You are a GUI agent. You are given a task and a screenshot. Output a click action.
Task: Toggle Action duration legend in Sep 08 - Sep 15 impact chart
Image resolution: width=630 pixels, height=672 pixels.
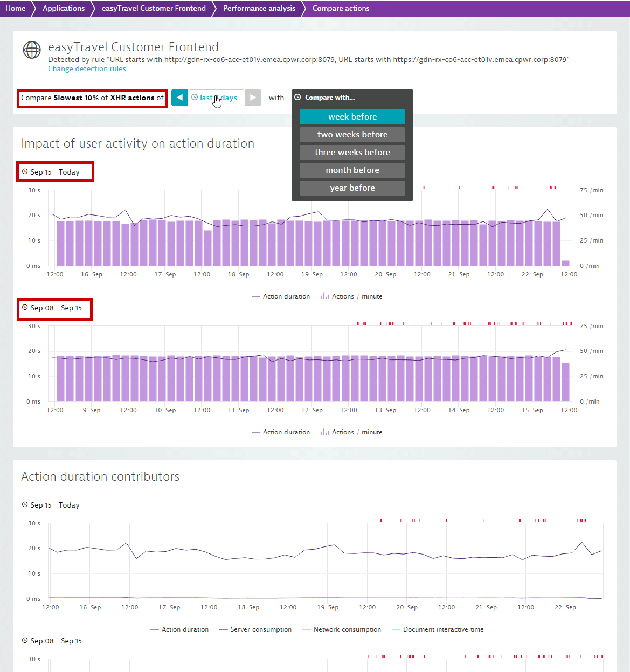tap(281, 432)
